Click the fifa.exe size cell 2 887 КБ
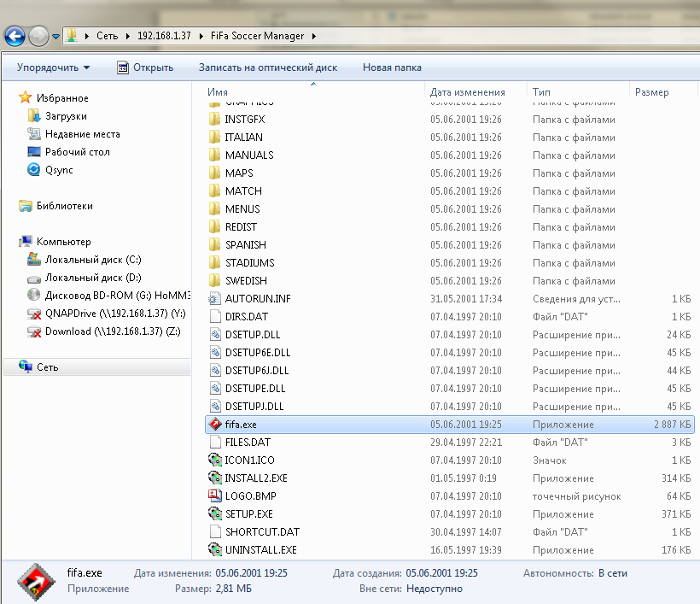Viewport: 700px width, 604px height. [673, 424]
